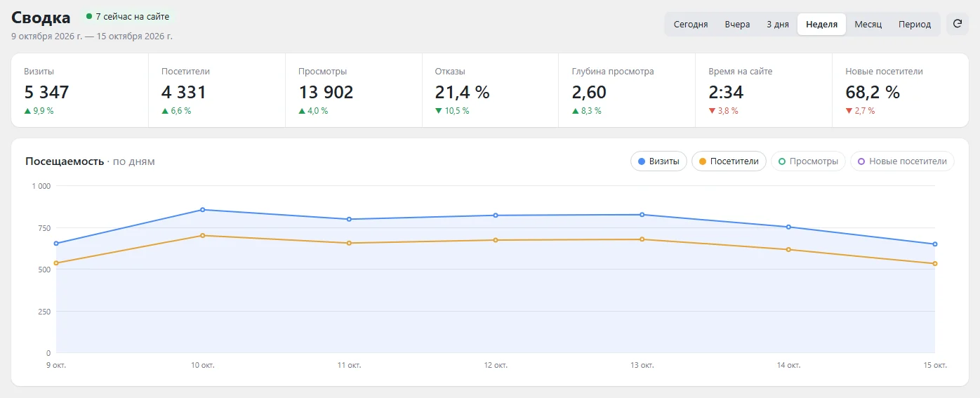Click the blue Визиты point at 14 окт.
Screen dimensions: 980x398
pos(788,227)
